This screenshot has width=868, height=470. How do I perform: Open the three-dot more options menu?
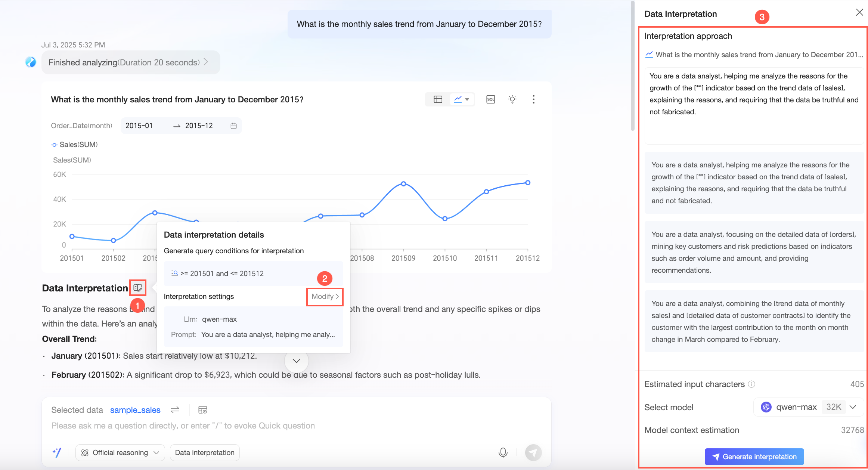tap(533, 99)
